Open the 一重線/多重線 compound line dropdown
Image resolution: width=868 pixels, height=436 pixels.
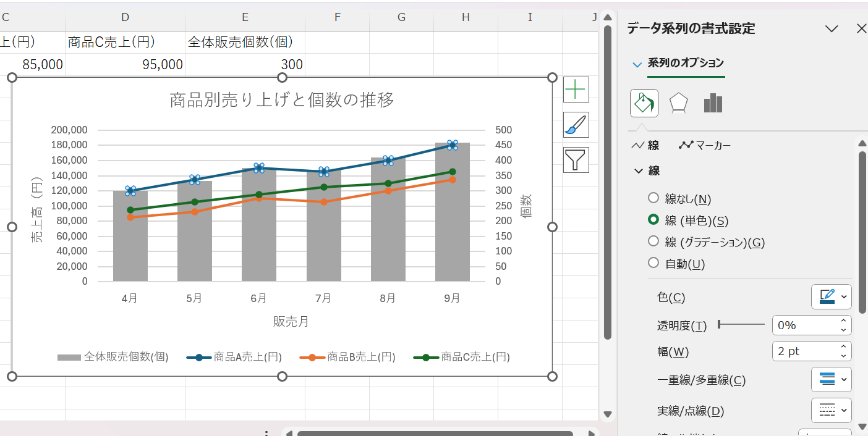[x=831, y=379]
